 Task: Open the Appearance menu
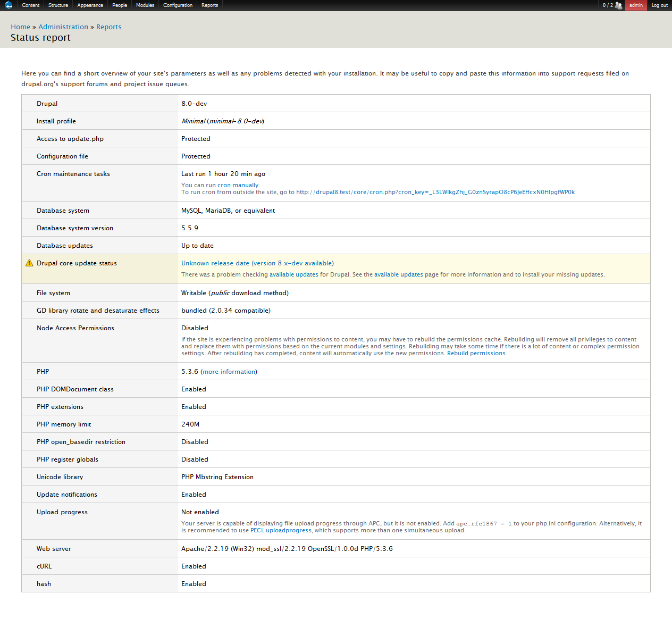(90, 5)
